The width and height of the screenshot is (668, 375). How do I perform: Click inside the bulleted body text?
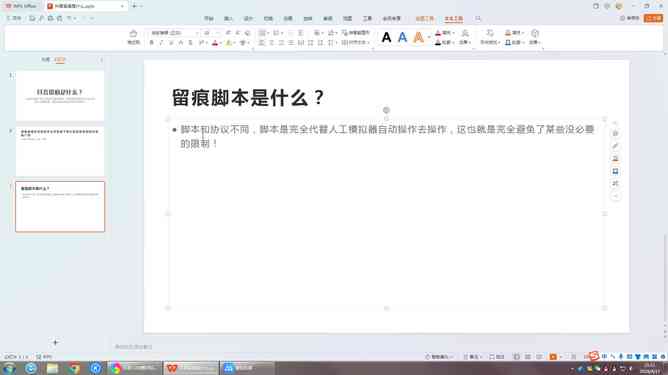387,136
